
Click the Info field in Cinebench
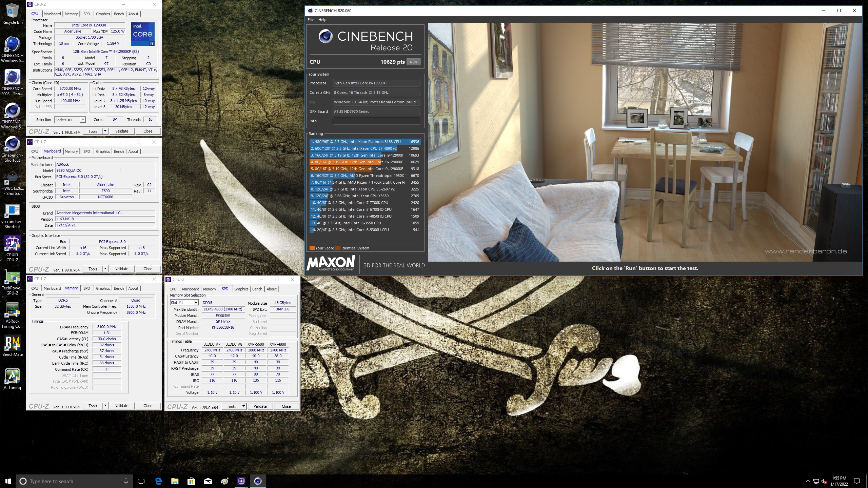coord(376,121)
